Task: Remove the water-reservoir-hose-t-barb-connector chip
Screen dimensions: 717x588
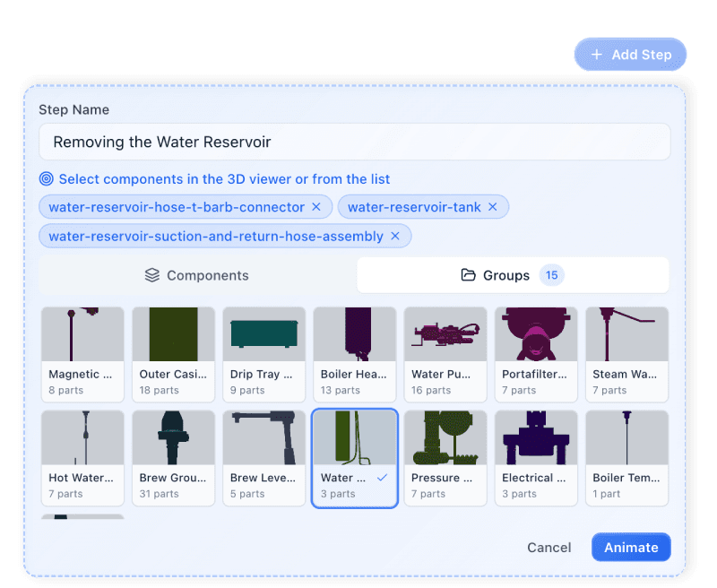Action: (x=316, y=207)
